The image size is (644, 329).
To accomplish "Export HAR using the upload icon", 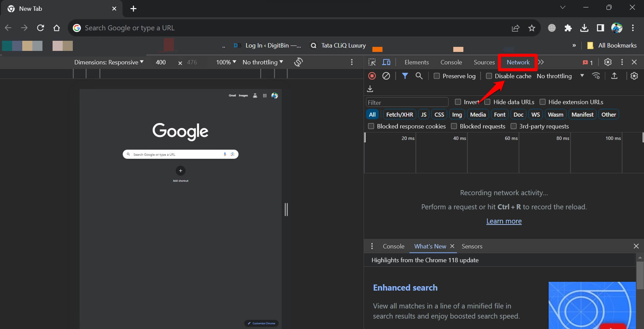I will [x=615, y=76].
